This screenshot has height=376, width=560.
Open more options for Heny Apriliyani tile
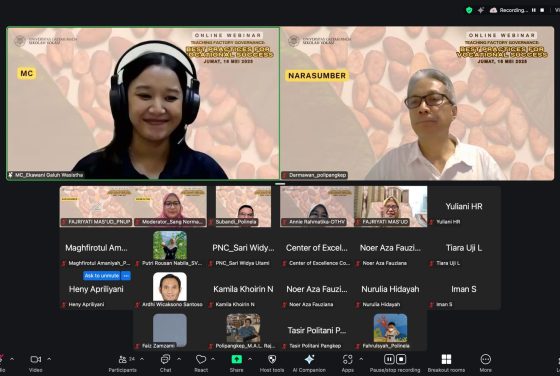tap(126, 276)
